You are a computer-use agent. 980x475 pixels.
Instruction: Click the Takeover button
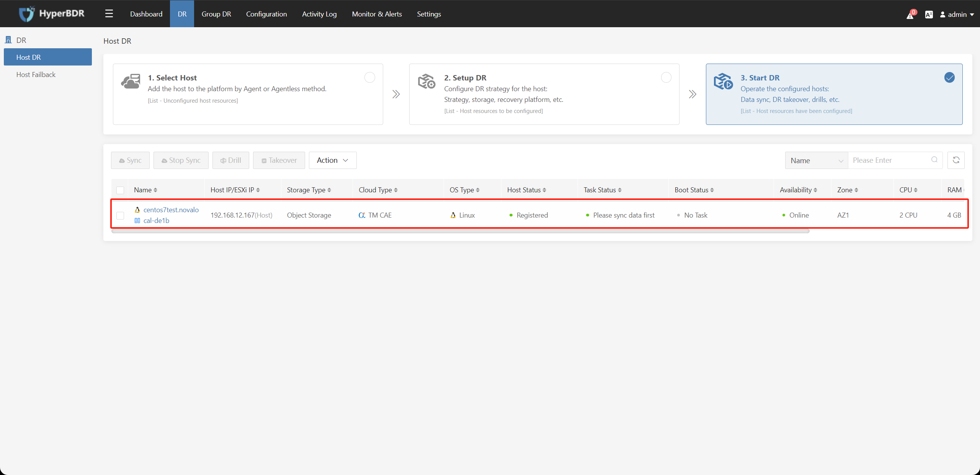[279, 160]
